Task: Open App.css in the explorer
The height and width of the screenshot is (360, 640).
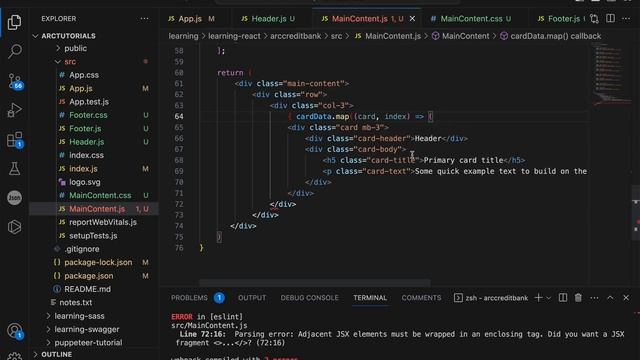Action: [84, 75]
